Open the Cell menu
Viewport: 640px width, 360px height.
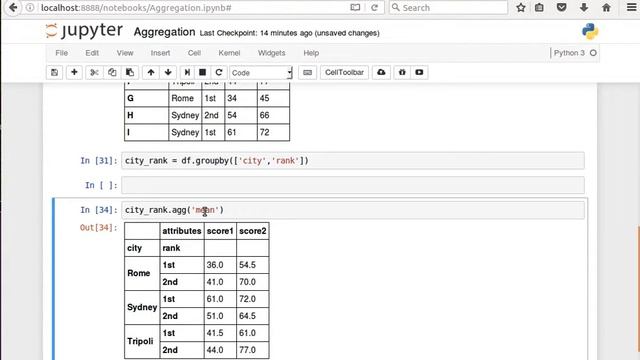194,53
